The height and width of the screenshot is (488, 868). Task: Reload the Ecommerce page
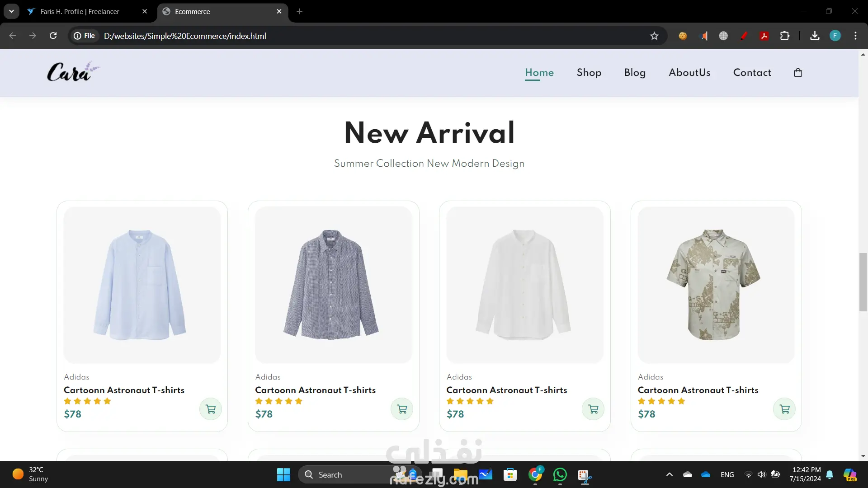tap(53, 36)
